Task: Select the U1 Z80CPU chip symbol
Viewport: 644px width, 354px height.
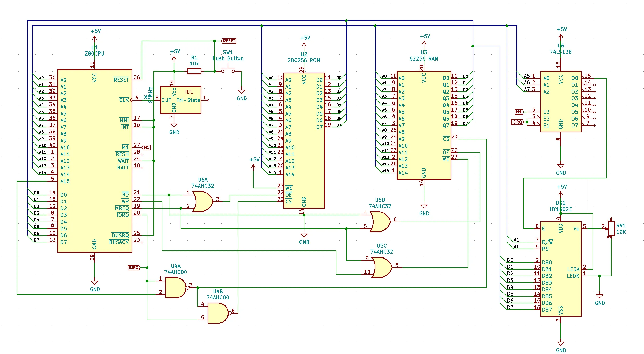Action: [95, 161]
